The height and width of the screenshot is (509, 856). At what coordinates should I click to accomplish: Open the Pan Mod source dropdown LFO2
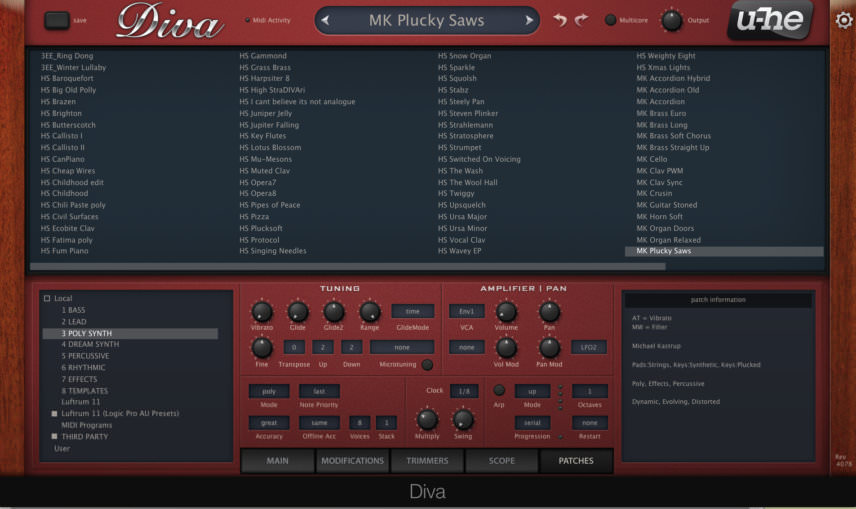(x=588, y=347)
